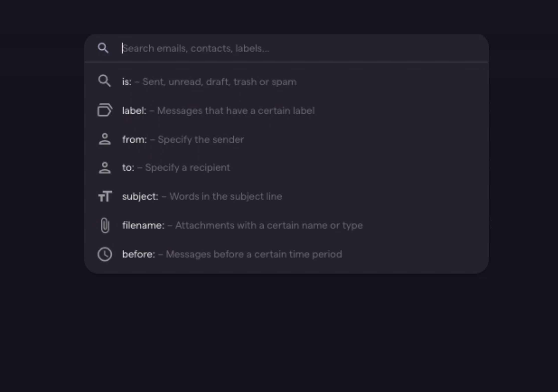Choose the "subject:" search operator
558x392 pixels.
point(140,196)
